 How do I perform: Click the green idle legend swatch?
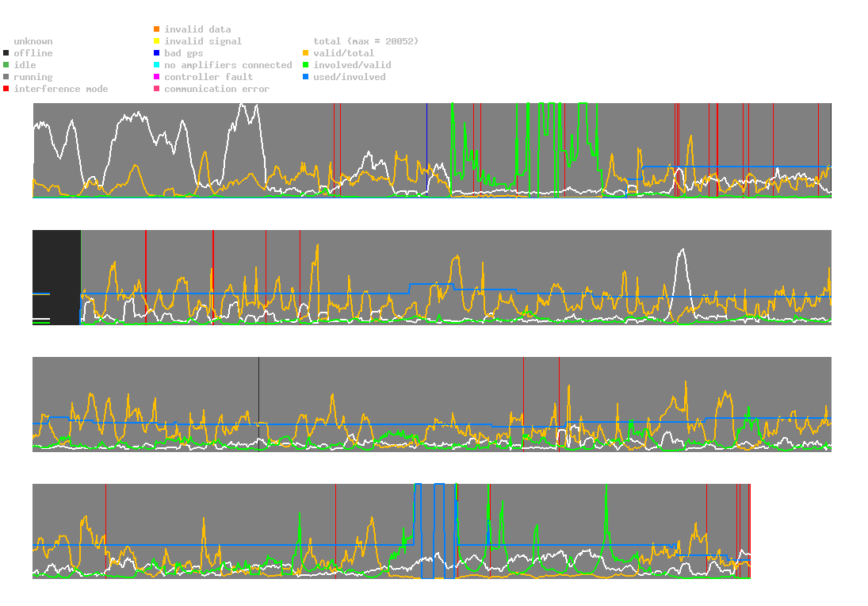tap(6, 65)
